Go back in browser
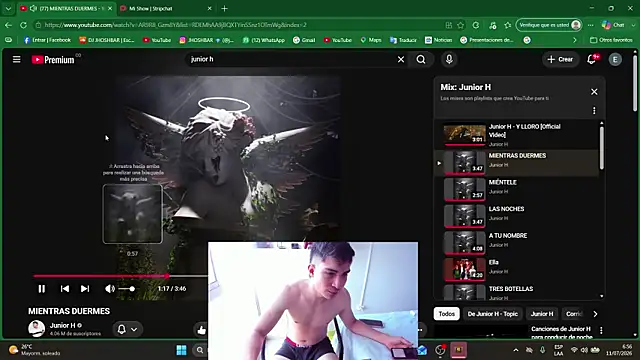640x360 pixels. pyautogui.click(x=8, y=25)
